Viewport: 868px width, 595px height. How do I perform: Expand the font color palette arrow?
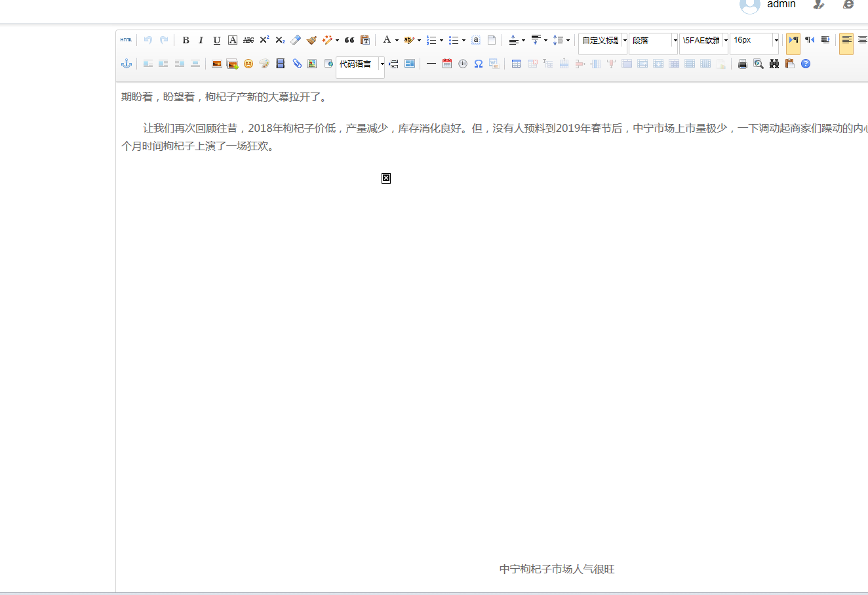coord(397,40)
